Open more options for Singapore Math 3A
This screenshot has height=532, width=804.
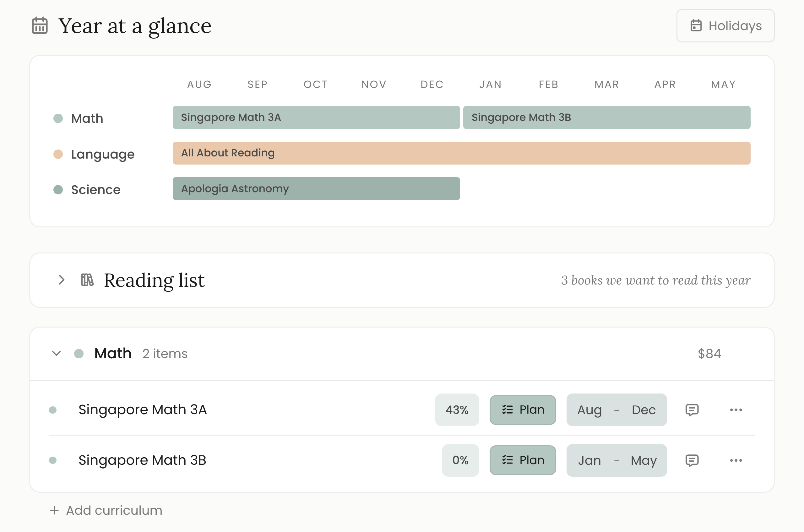(x=736, y=410)
